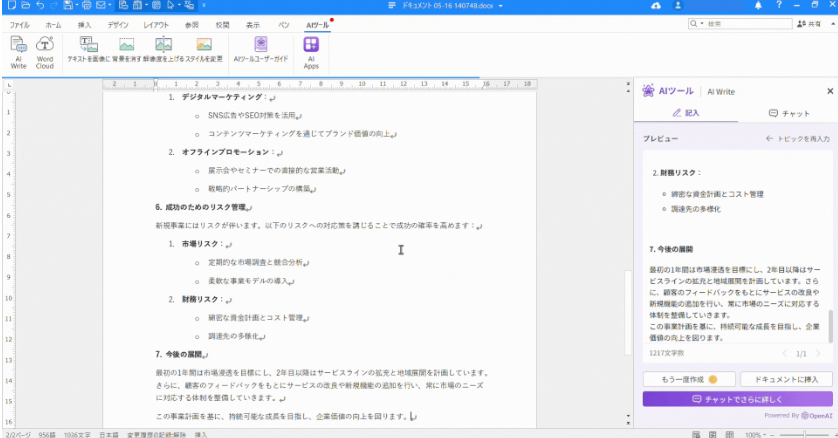Click the print icon

(87, 5)
